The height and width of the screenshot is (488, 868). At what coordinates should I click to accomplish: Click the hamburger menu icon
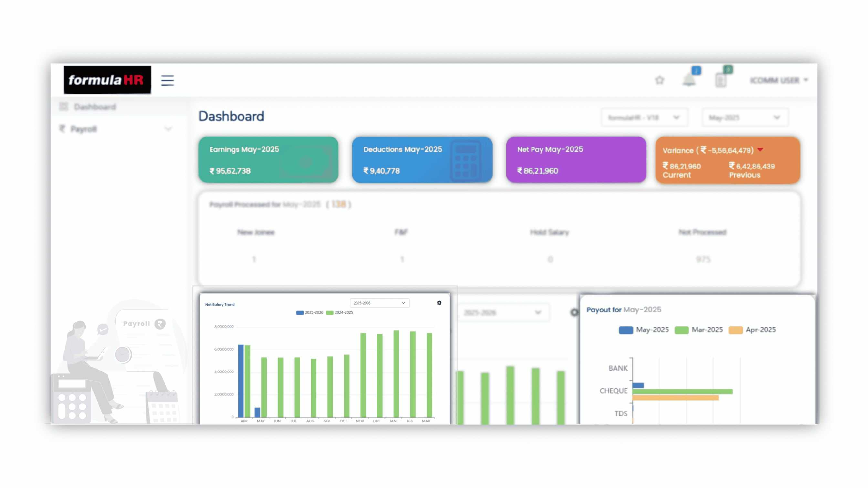168,80
